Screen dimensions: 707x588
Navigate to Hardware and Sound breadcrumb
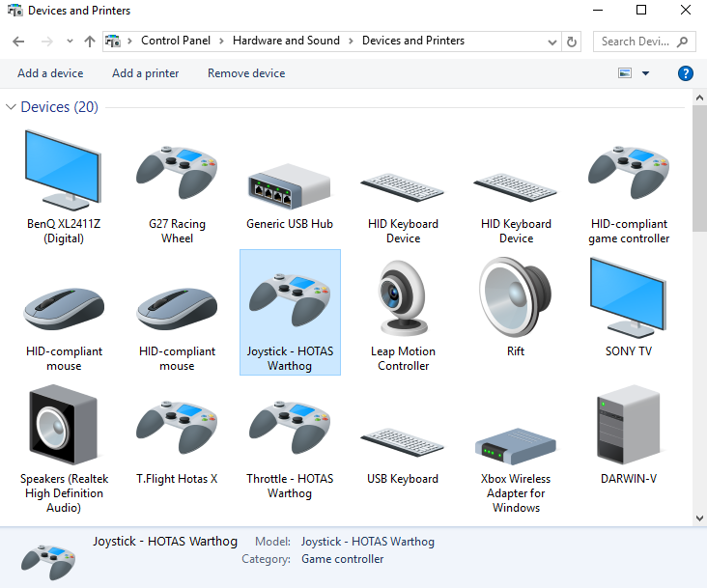tap(286, 41)
